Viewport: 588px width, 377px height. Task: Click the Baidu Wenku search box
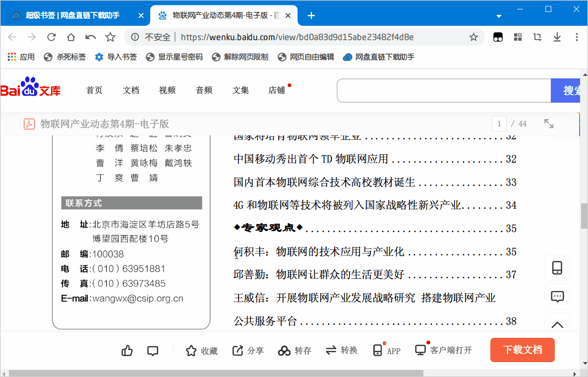tap(444, 90)
